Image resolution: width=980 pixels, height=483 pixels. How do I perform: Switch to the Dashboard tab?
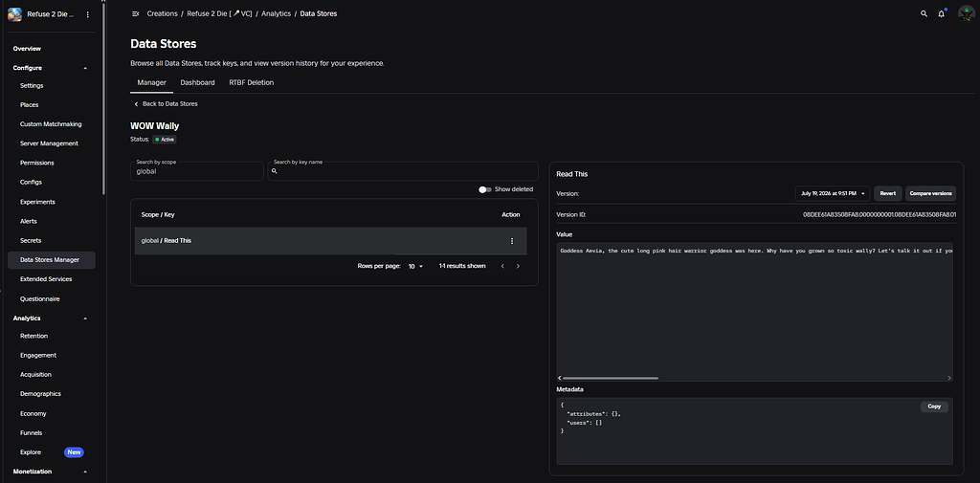click(197, 82)
